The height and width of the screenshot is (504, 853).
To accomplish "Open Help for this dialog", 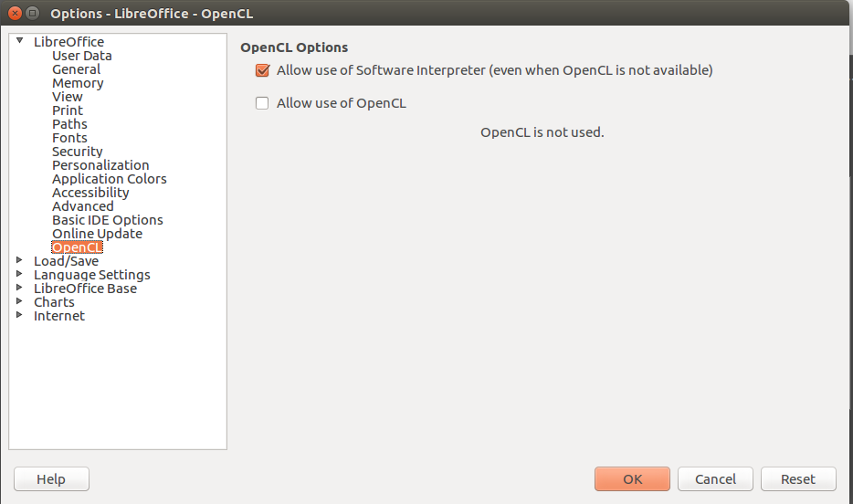I will click(x=51, y=478).
